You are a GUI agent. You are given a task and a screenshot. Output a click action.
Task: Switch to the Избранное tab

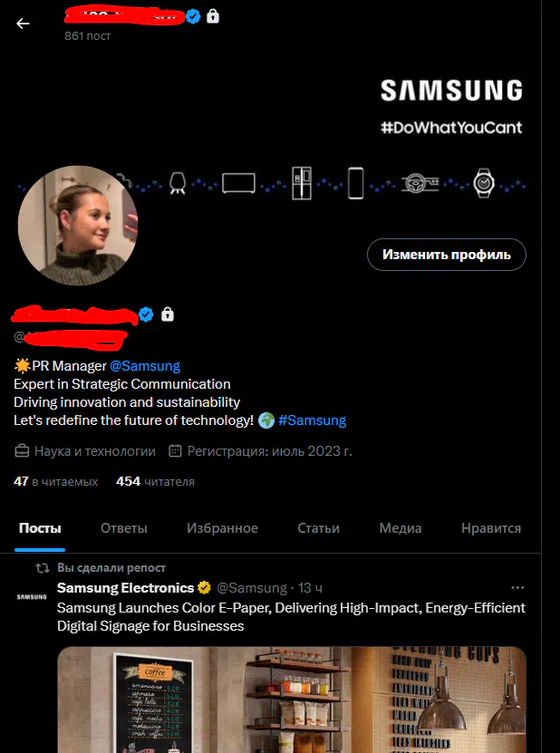222,528
